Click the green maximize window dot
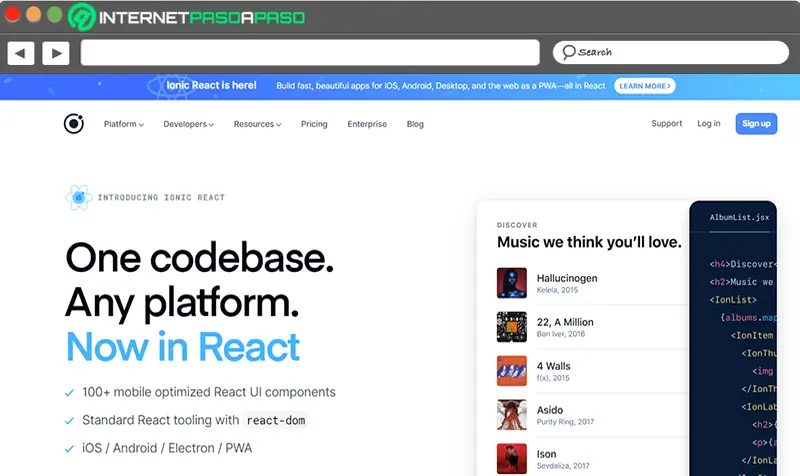The width and height of the screenshot is (800, 476). click(x=54, y=14)
